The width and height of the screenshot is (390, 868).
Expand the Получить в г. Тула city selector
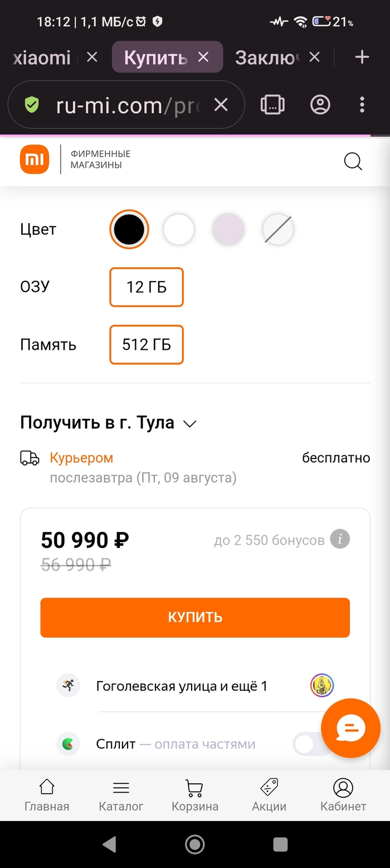(108, 423)
